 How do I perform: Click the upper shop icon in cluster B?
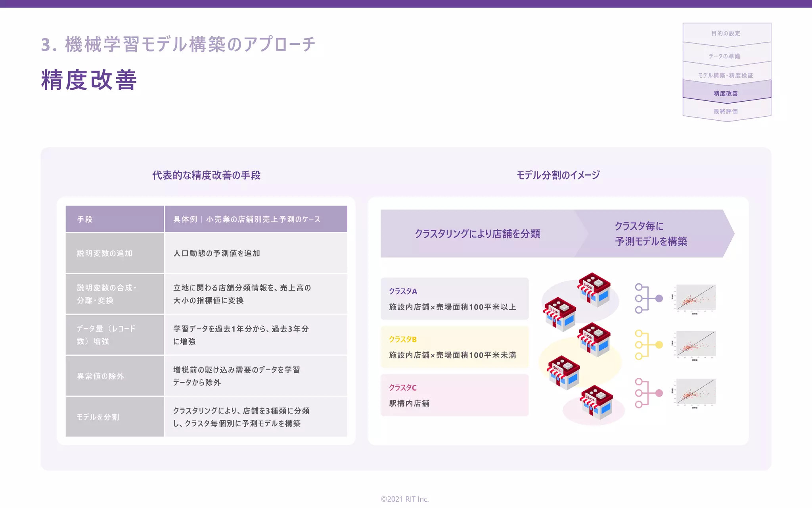[x=594, y=339]
